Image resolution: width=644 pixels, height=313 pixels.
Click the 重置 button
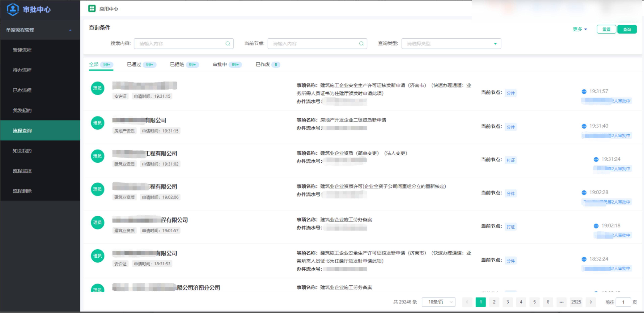[x=606, y=29]
